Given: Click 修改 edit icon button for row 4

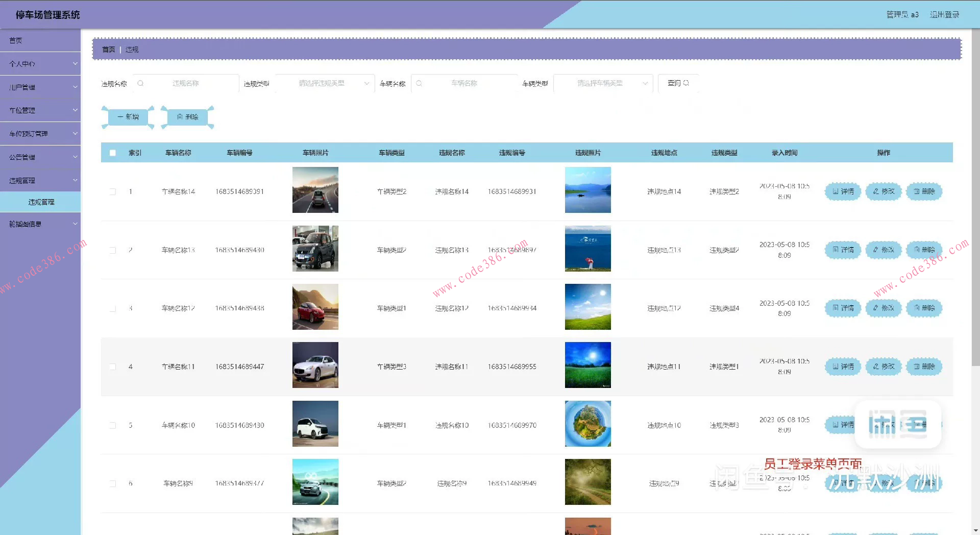Looking at the screenshot, I should coord(883,367).
